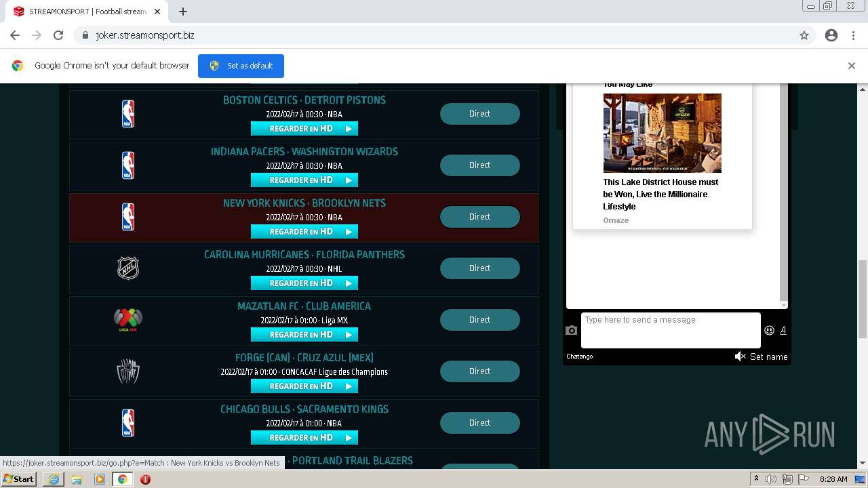868x488 pixels.
Task: Open the Chrome three-dot menu
Action: [853, 35]
